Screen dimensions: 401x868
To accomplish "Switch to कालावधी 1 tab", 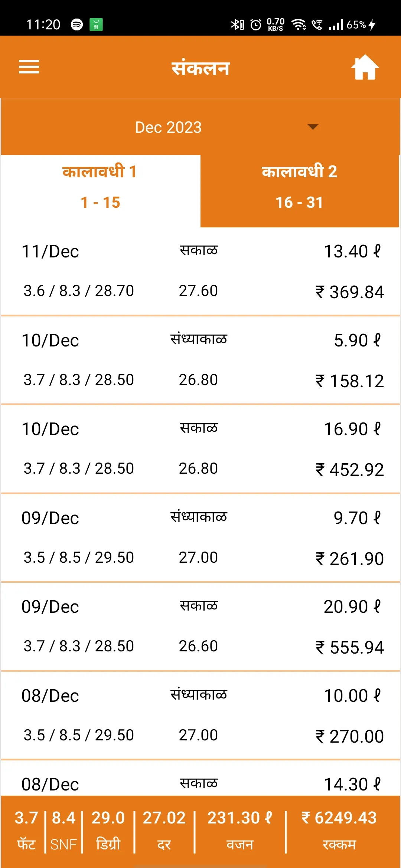I will point(101,187).
